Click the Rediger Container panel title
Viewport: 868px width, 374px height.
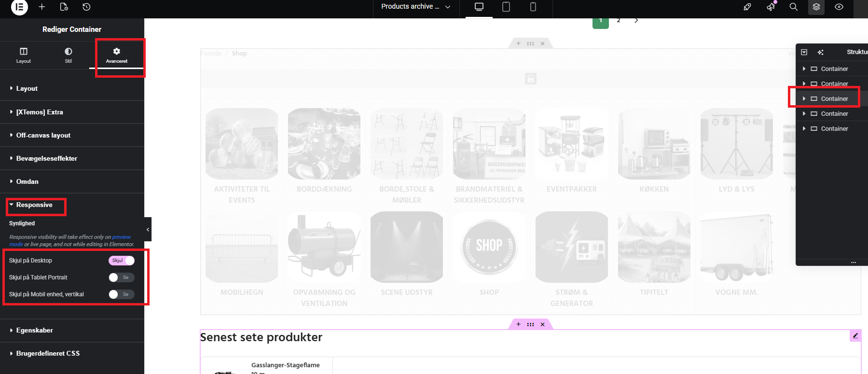pyautogui.click(x=72, y=29)
